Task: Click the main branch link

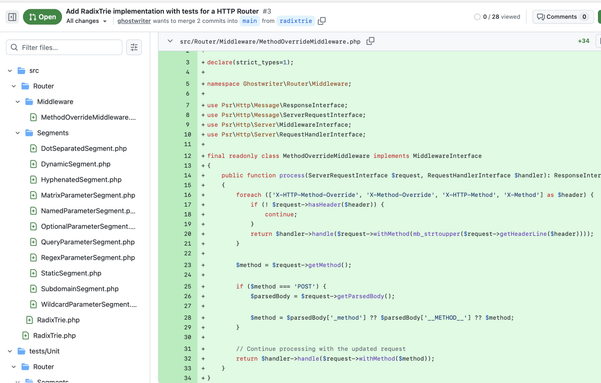Action: [250, 21]
